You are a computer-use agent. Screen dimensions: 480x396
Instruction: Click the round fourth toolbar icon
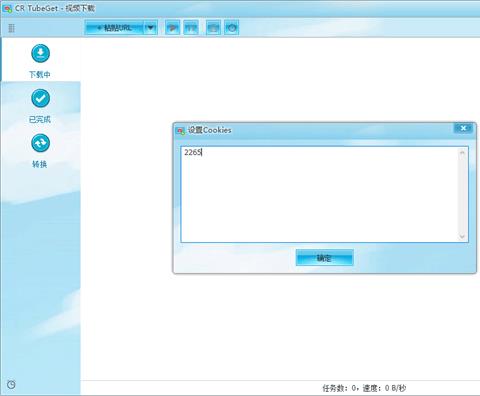[x=232, y=28]
